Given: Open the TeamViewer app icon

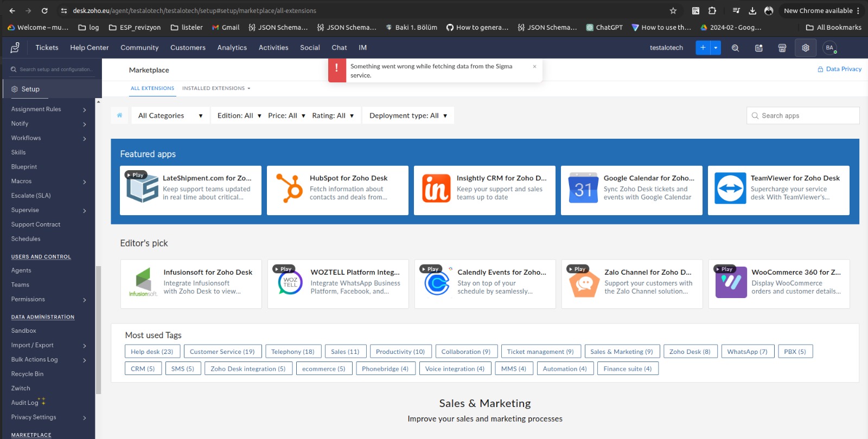Looking at the screenshot, I should click(x=730, y=188).
